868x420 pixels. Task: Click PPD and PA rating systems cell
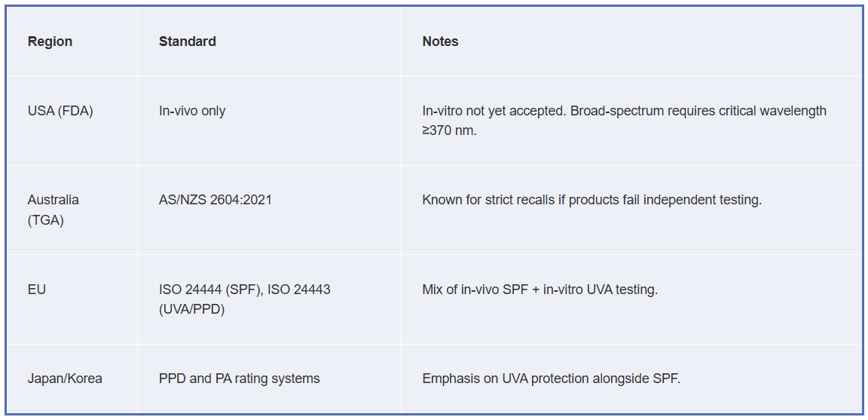[x=239, y=379]
